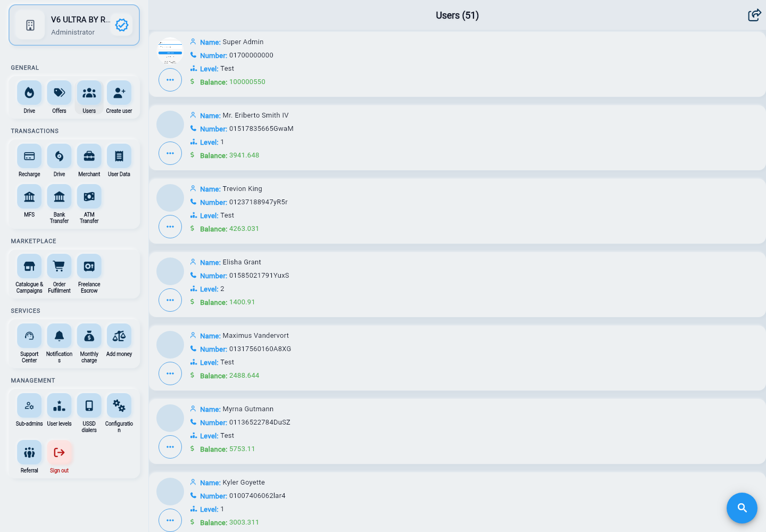Open the Recharge transactions icon
The height and width of the screenshot is (532, 766).
tap(29, 156)
